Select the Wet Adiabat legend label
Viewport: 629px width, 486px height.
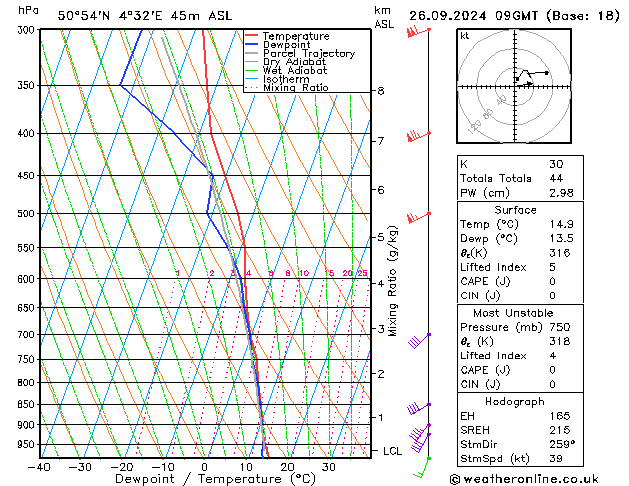pyautogui.click(x=295, y=70)
